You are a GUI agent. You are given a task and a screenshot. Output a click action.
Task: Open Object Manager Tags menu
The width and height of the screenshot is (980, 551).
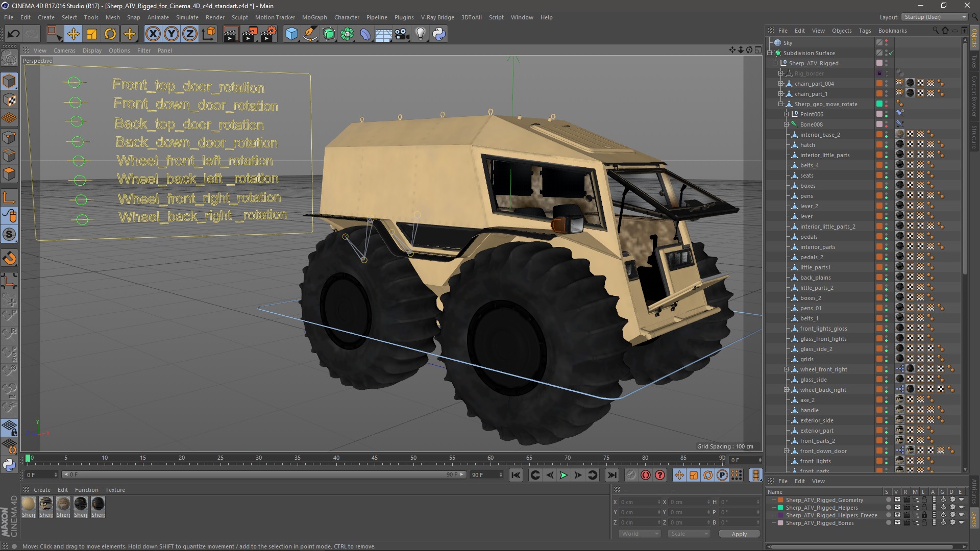coord(865,31)
